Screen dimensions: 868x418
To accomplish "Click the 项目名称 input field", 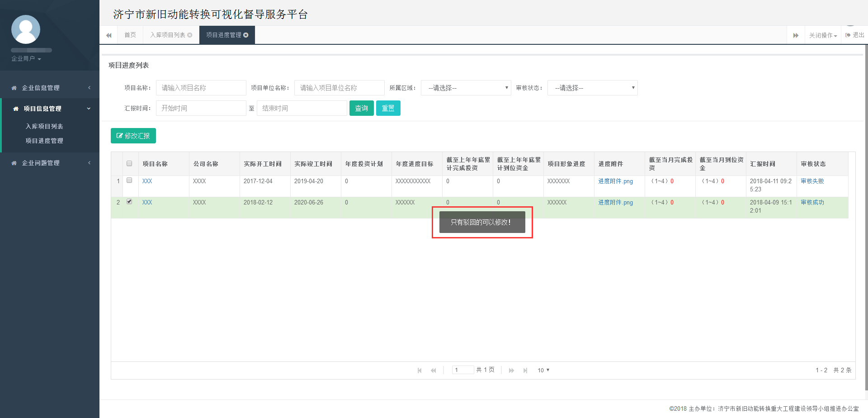I will point(201,88).
